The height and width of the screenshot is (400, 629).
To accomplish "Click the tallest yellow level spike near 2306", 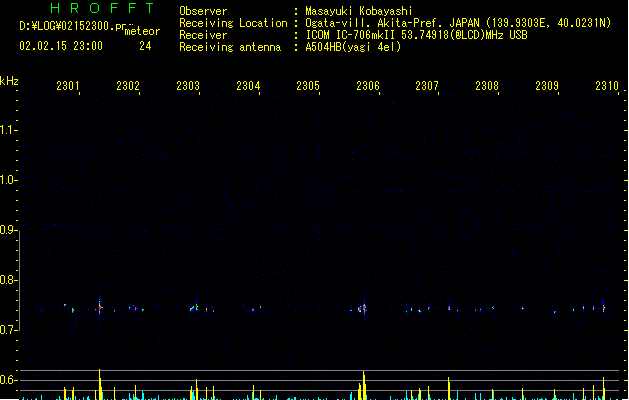I will (364, 385).
